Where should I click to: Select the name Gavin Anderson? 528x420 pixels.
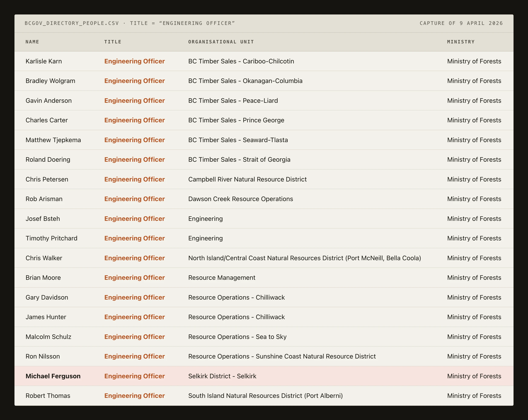click(x=49, y=101)
